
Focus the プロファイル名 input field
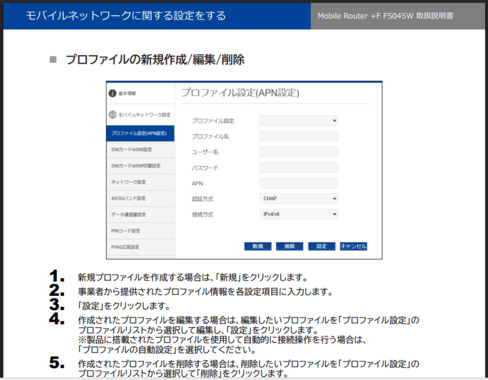click(x=299, y=136)
